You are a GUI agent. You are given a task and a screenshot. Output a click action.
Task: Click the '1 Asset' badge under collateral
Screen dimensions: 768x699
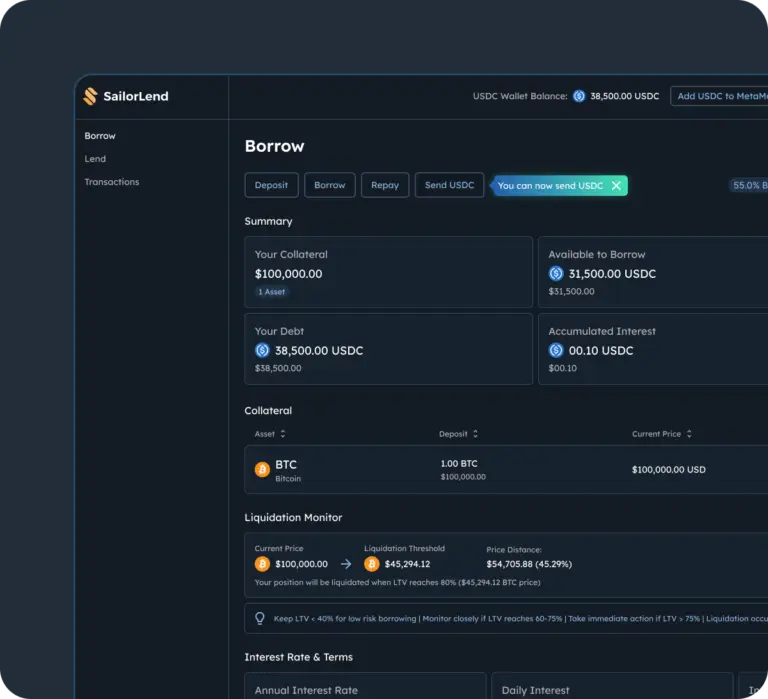271,292
